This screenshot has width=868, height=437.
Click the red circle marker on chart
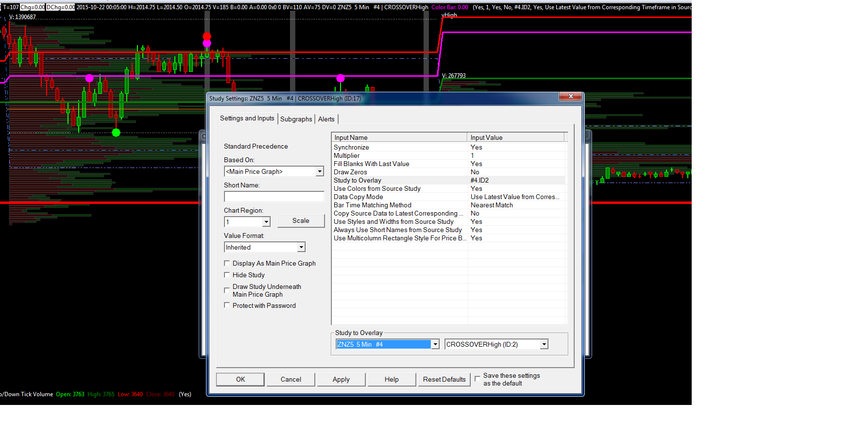click(207, 36)
